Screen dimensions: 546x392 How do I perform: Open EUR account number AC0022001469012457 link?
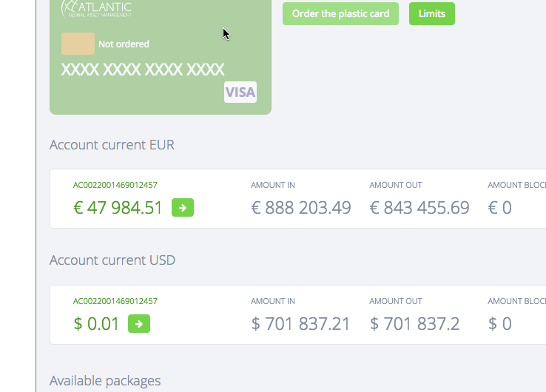(115, 185)
